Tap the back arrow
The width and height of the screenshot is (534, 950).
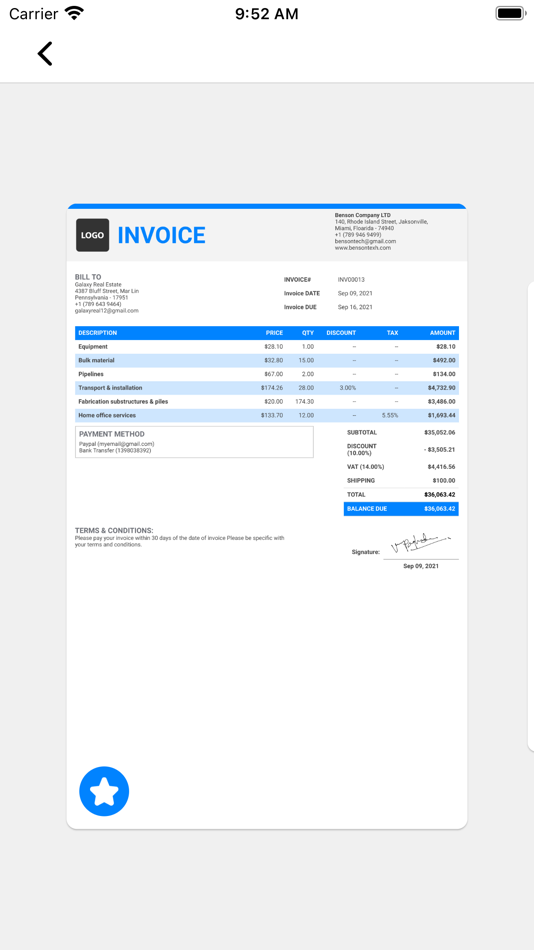click(x=45, y=53)
